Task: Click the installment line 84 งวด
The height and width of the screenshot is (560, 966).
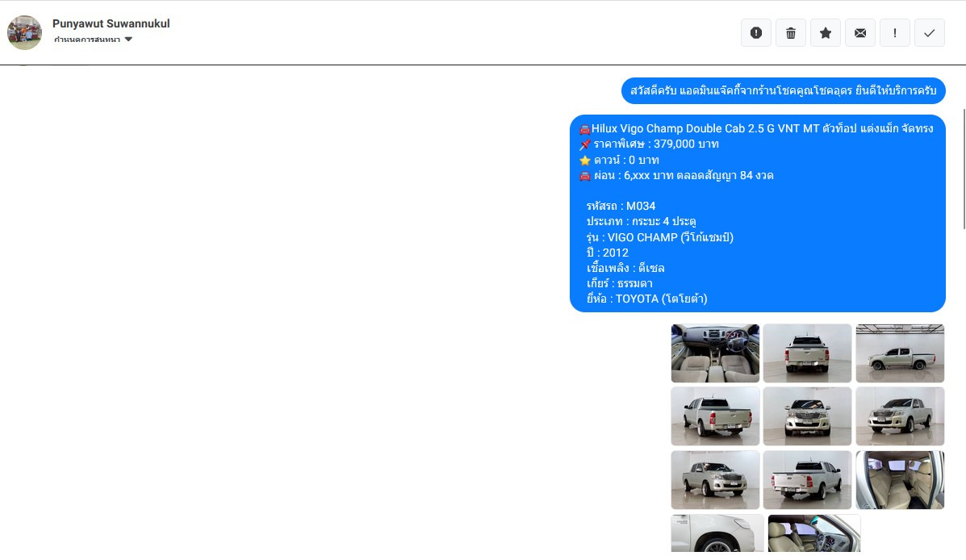Action: 676,176
